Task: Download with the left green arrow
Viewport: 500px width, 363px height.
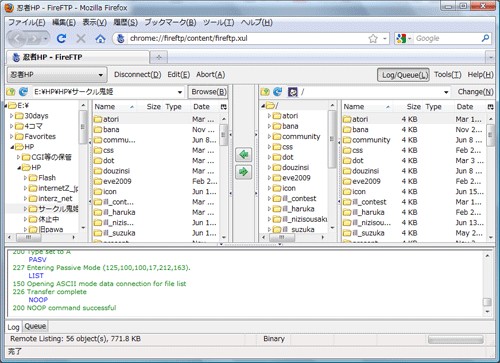Action: click(x=244, y=155)
